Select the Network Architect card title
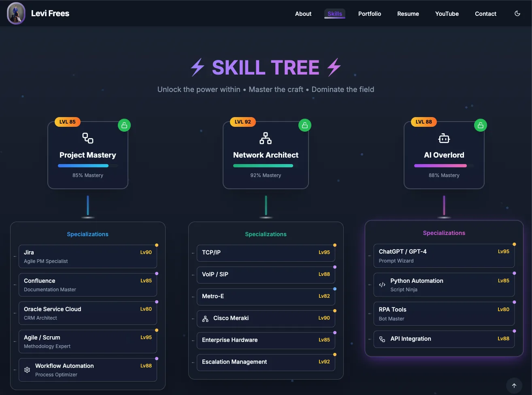 coord(266,155)
